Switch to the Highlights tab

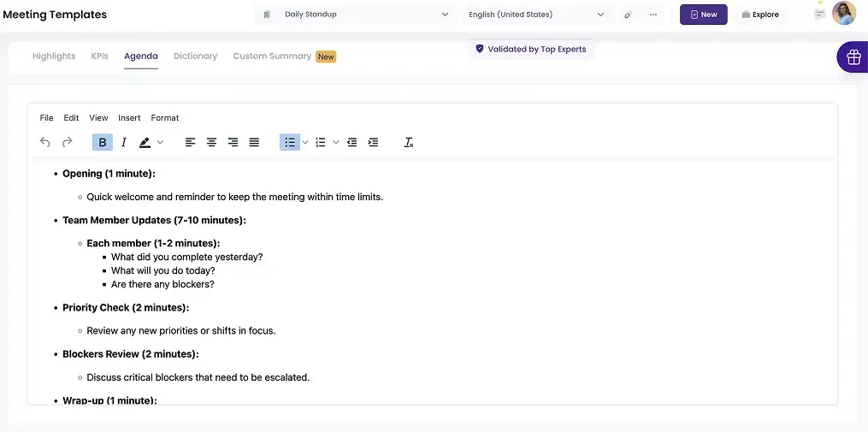click(54, 56)
